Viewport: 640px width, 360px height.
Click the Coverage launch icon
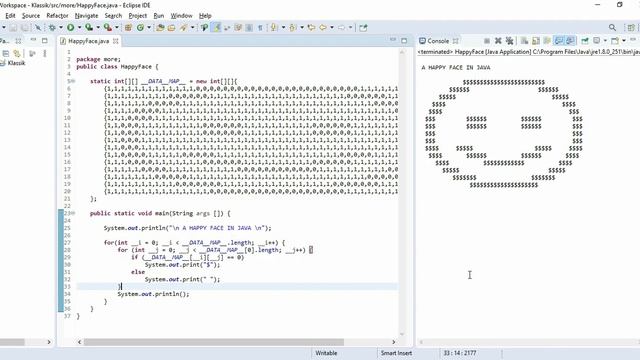tap(89, 27)
